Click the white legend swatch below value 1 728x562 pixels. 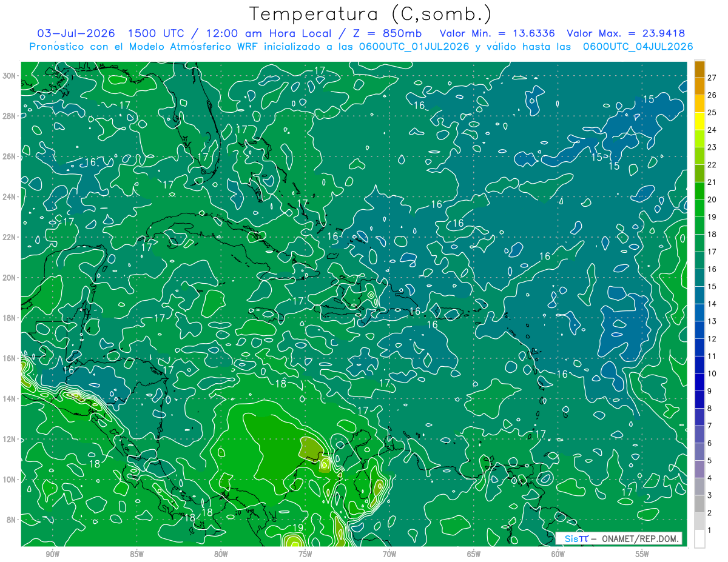(x=700, y=539)
